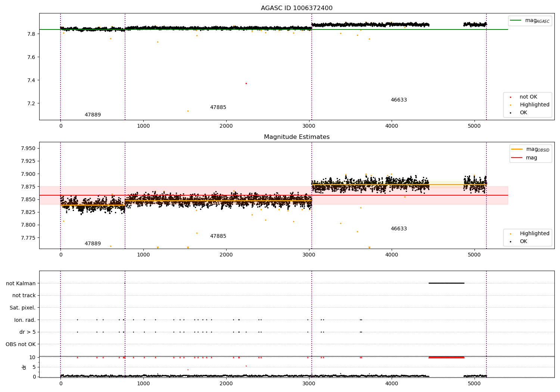Click the 7.925 y-axis tick label
The height and width of the screenshot is (392, 560).
coord(28,161)
